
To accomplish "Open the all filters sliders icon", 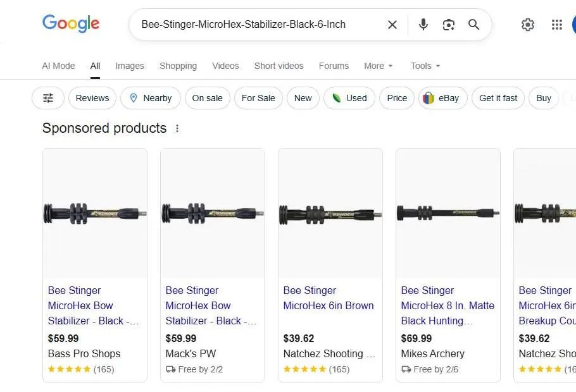I will pyautogui.click(x=47, y=98).
